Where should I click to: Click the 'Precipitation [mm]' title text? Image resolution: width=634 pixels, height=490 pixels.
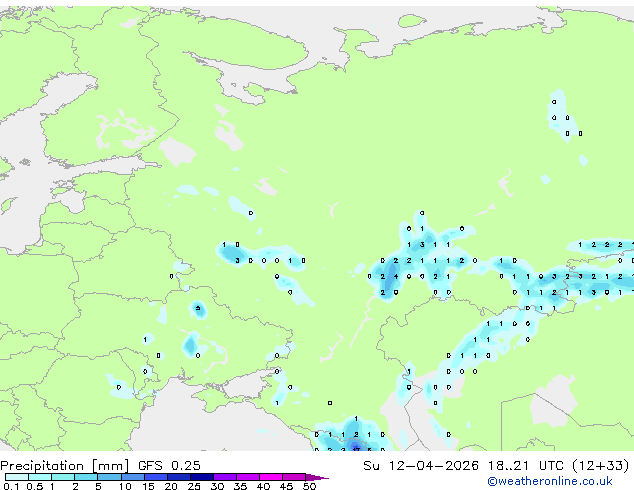(65, 466)
